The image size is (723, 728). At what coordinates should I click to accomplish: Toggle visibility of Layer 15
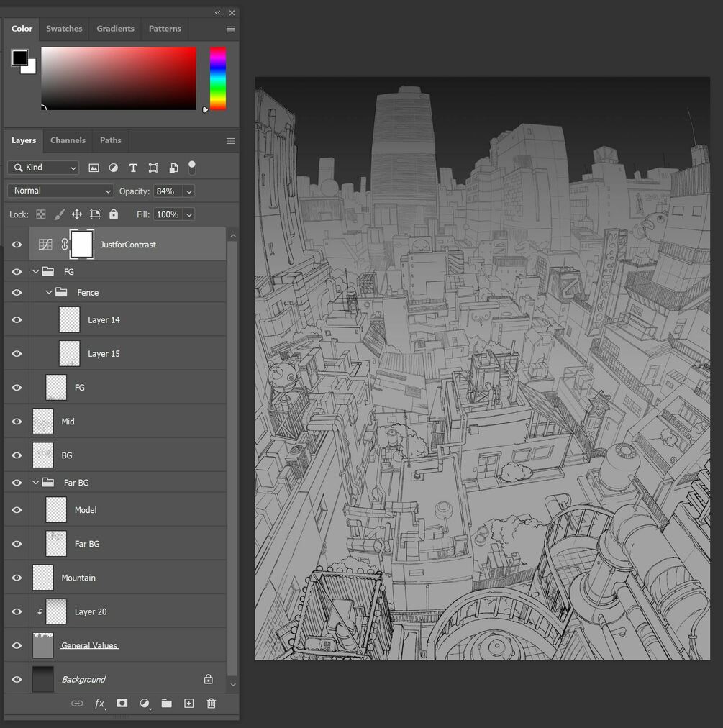[17, 354]
